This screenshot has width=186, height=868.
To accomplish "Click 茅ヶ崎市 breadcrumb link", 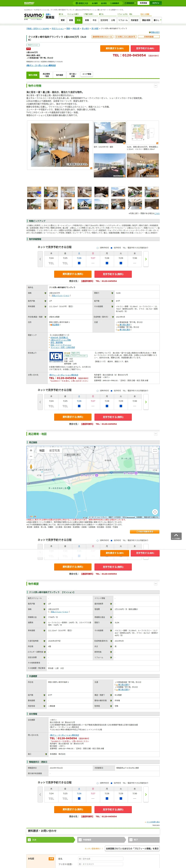I will [x=85, y=29].
